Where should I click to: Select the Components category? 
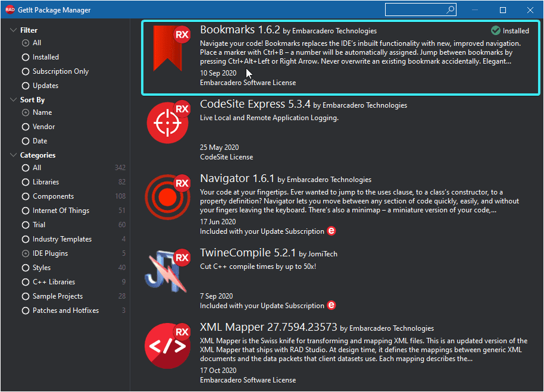point(48,196)
